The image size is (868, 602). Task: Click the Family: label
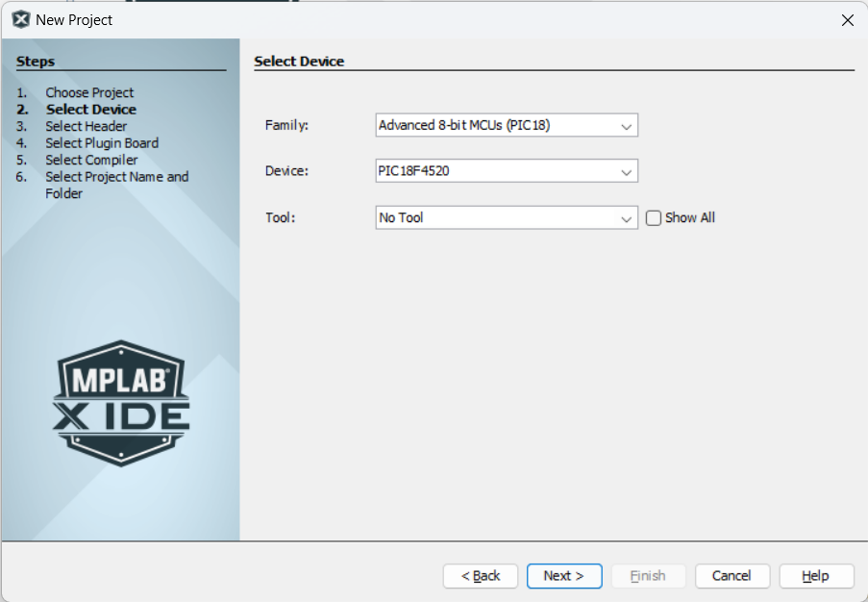pos(286,126)
